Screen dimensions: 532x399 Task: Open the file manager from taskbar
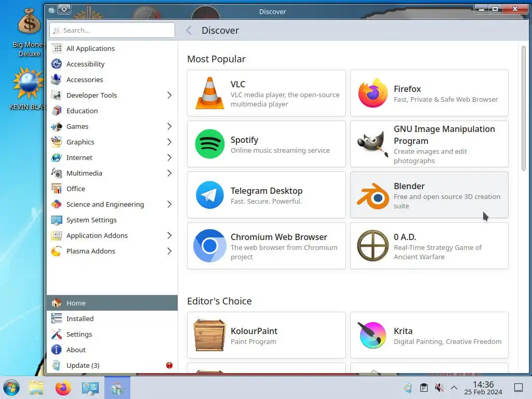pyautogui.click(x=36, y=388)
